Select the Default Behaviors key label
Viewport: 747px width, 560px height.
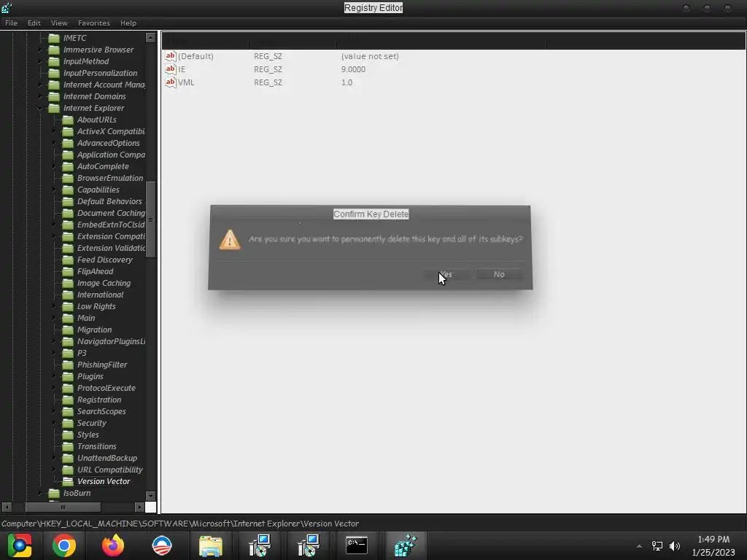pos(109,201)
